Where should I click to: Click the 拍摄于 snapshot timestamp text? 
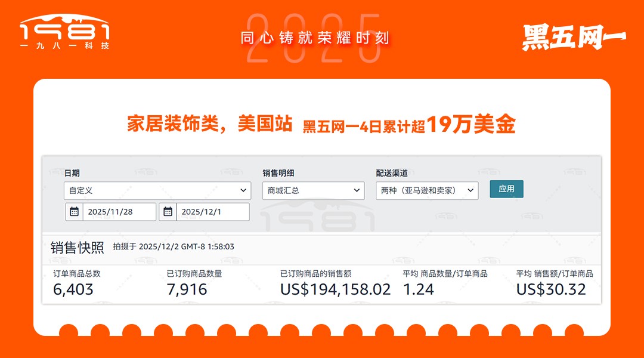(x=174, y=246)
